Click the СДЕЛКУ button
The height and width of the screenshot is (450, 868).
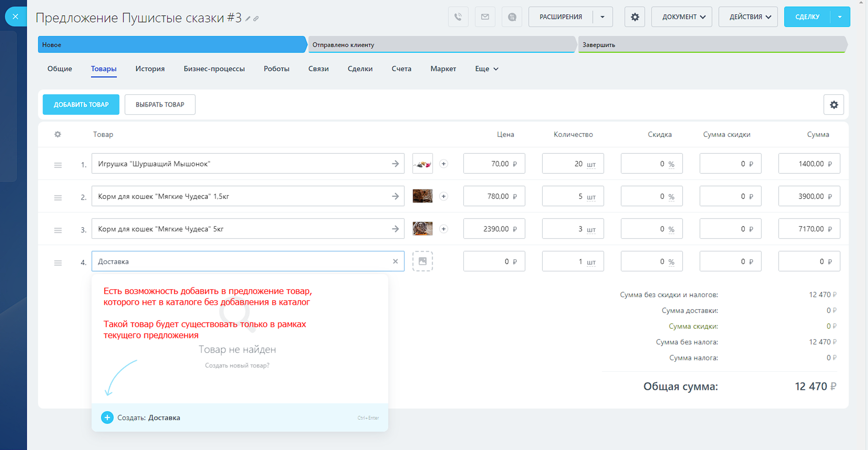tap(807, 17)
